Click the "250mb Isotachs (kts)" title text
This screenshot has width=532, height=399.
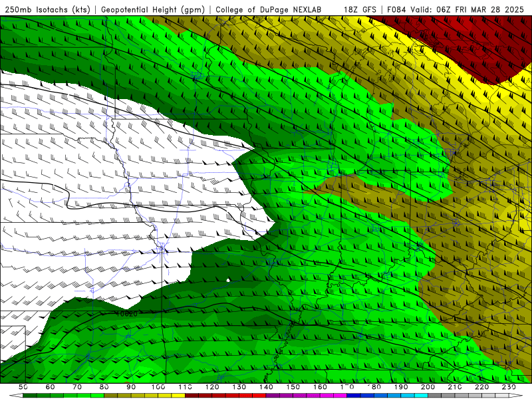click(47, 9)
